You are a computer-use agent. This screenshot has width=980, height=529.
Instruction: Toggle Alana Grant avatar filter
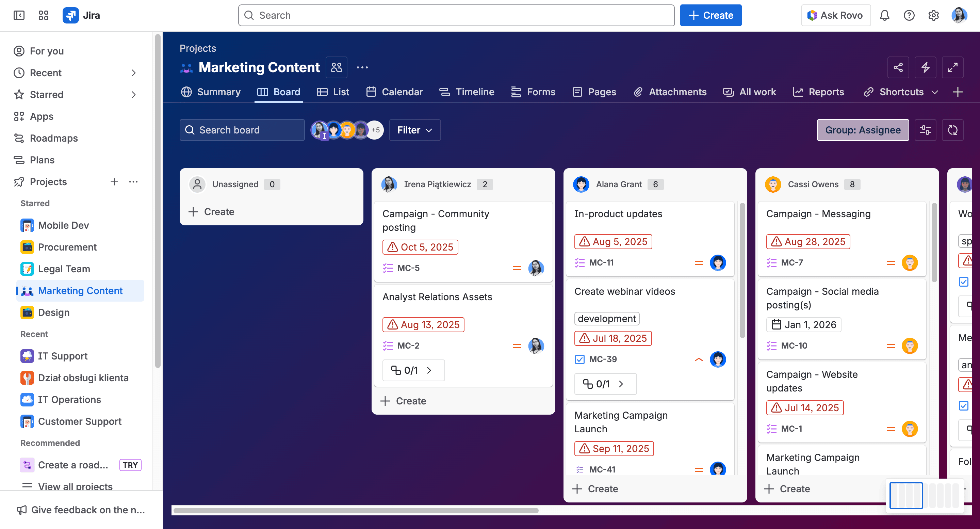tap(333, 130)
